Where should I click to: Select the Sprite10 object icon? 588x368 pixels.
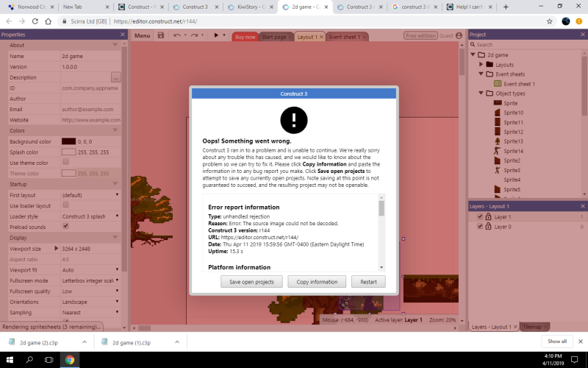click(498, 113)
